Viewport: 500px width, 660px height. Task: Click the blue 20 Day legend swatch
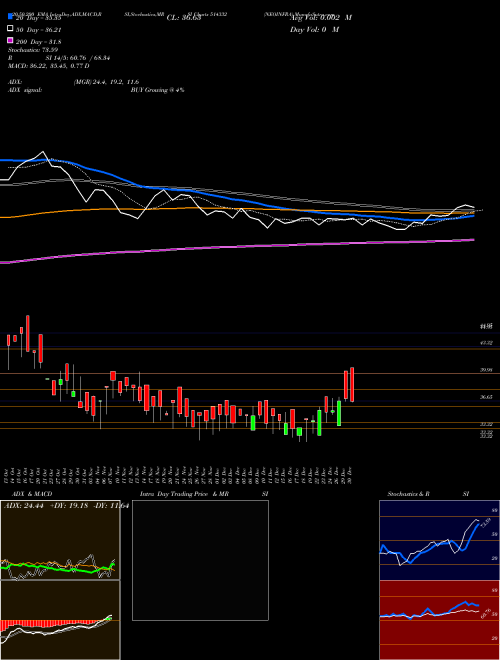(x=10, y=16)
